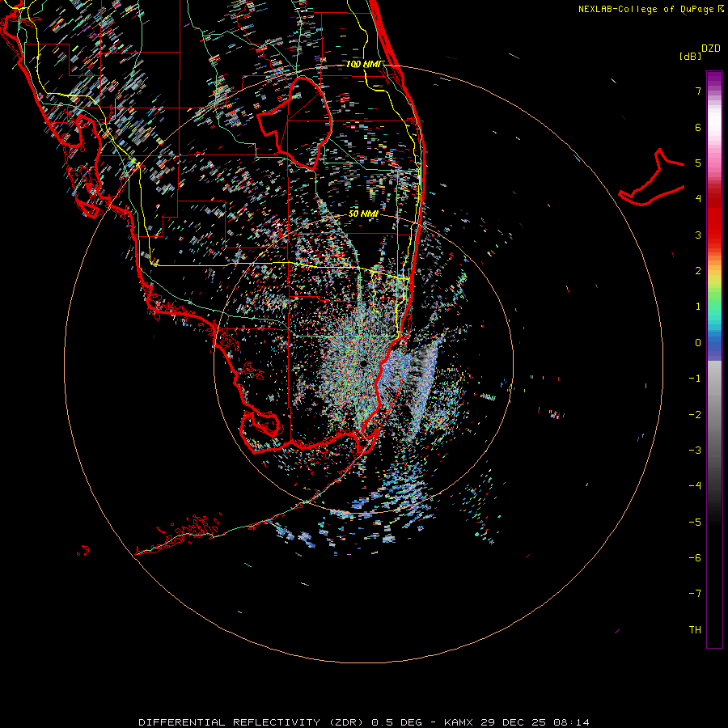The image size is (728, 728).
Task: Click the 1 value on the dB scale
Action: (x=698, y=307)
